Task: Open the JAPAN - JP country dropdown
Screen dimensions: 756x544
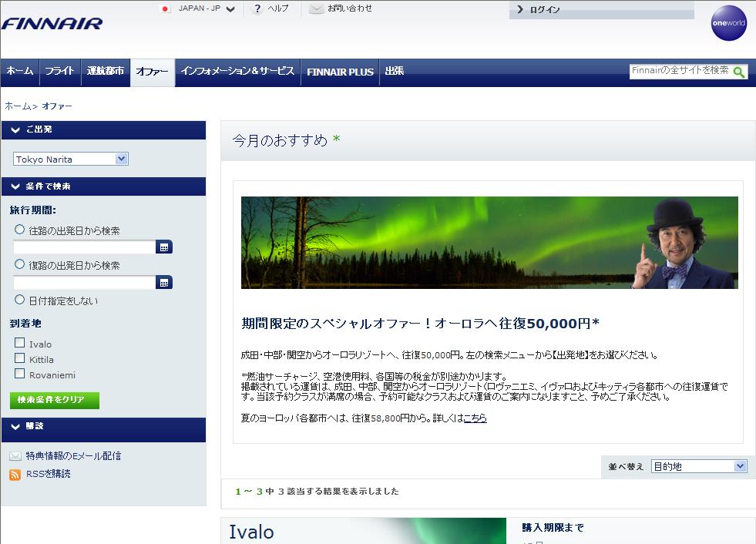Action: 206,8
